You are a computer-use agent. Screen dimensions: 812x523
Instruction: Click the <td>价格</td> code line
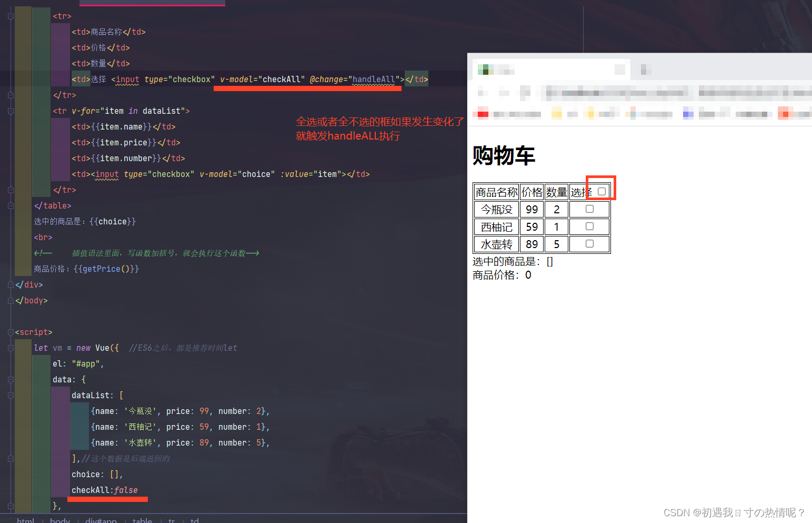point(101,48)
